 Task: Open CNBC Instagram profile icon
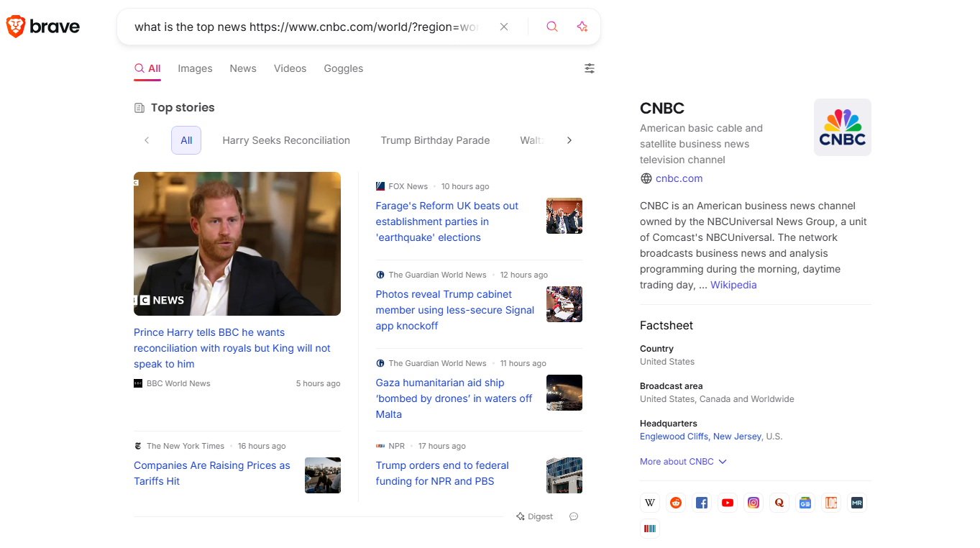754,503
